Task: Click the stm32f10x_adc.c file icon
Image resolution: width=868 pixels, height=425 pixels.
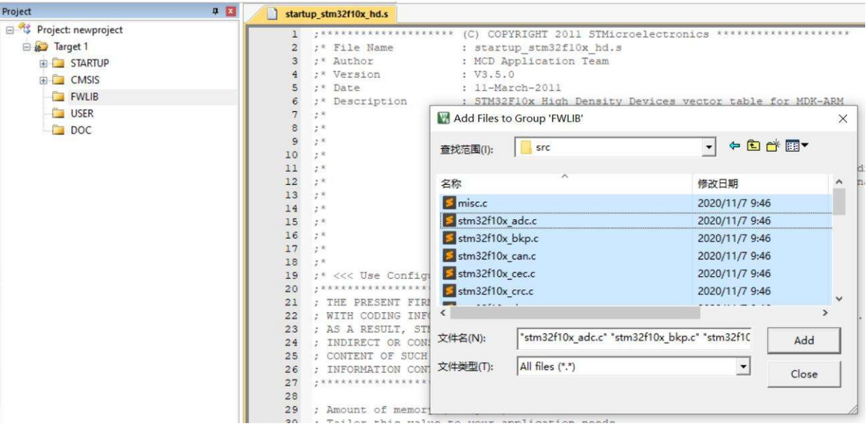Action: (449, 220)
